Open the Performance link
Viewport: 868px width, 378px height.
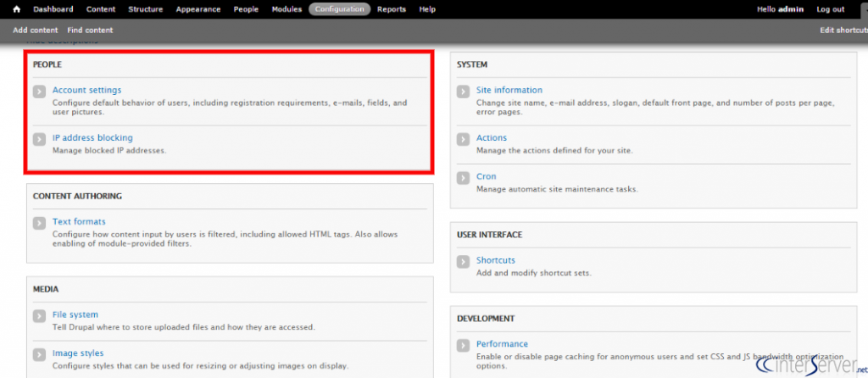[502, 344]
